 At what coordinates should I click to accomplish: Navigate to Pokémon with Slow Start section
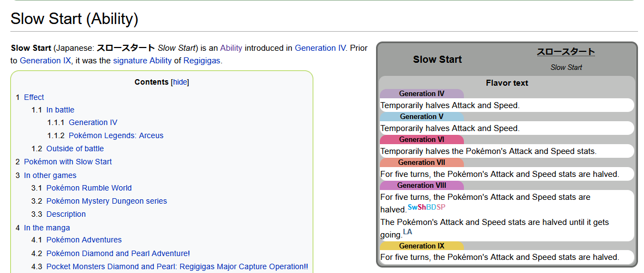(68, 162)
